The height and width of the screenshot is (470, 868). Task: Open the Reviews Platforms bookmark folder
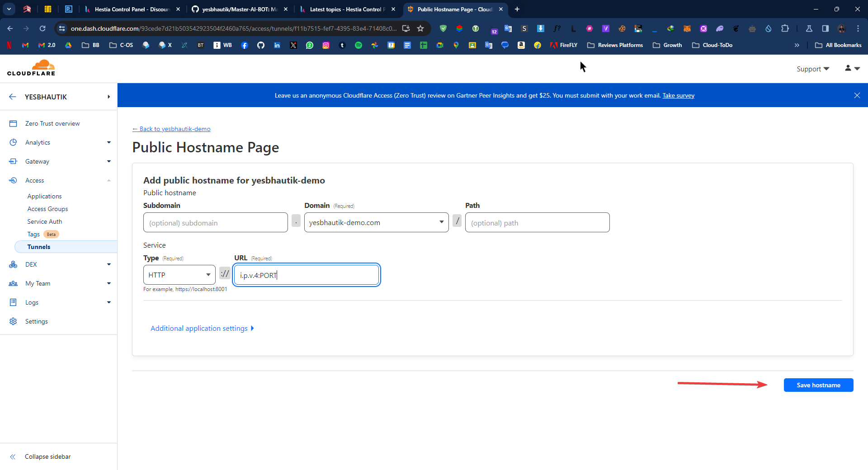coord(615,45)
